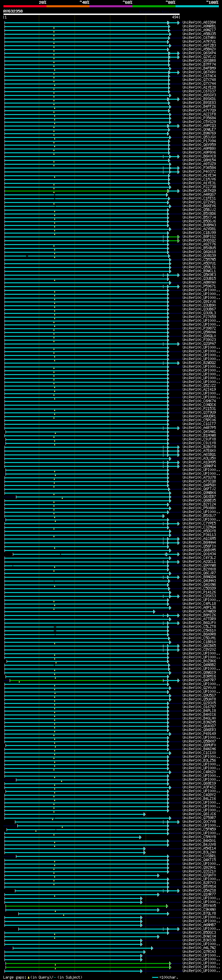Screen dimensions: 222x980
Task: Select hit label UniRef100_Q68ES9
Action: click(199, 783)
